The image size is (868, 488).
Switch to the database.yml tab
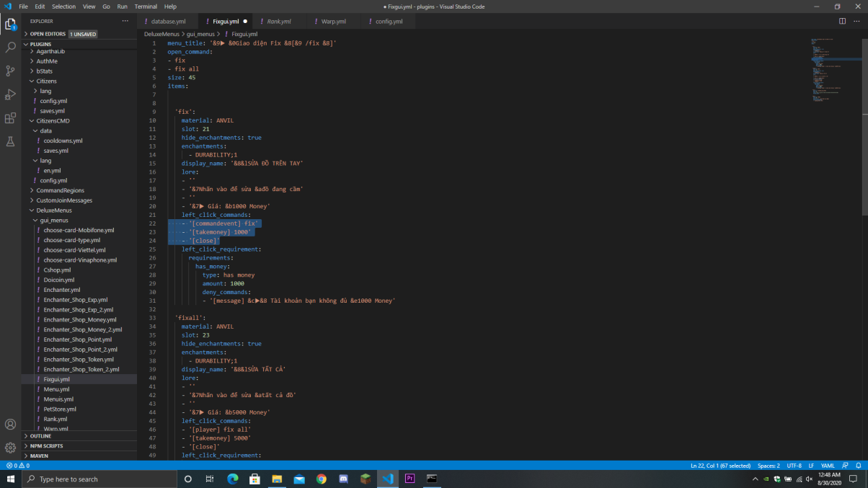coord(168,22)
